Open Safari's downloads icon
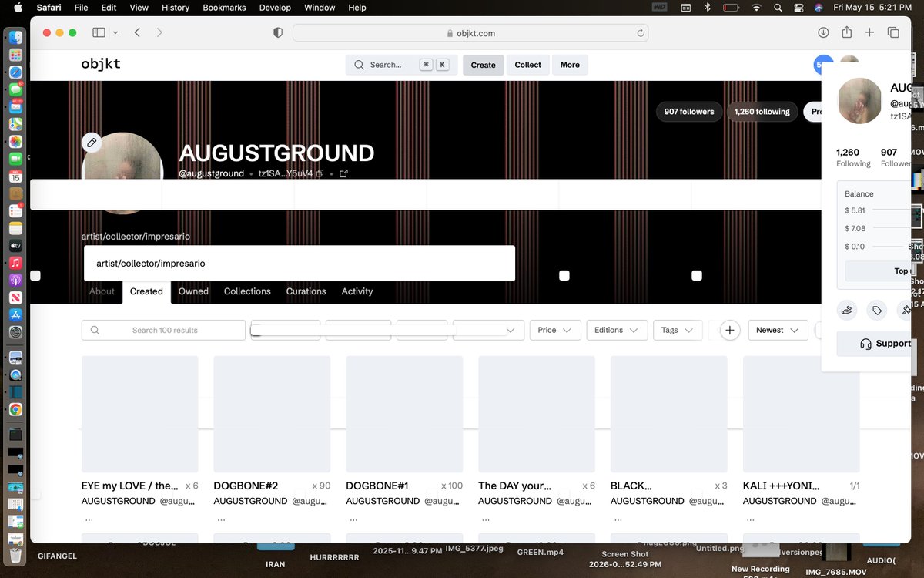Screen dimensions: 924x578 point(823,32)
